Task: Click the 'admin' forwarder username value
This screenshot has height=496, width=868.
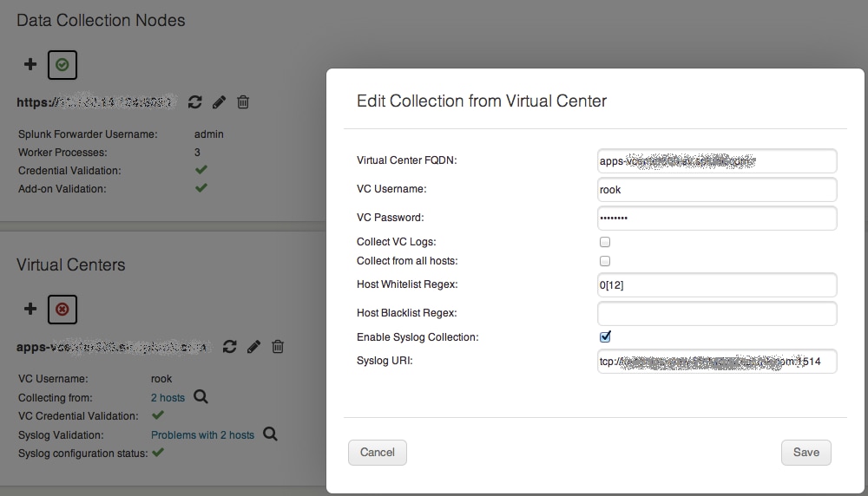Action: tap(208, 134)
